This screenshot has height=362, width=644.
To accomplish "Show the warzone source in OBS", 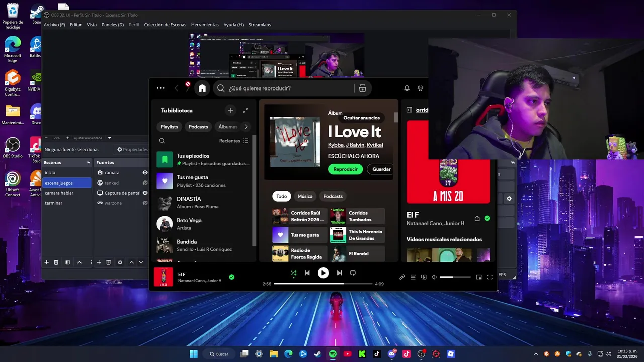I will pyautogui.click(x=145, y=203).
